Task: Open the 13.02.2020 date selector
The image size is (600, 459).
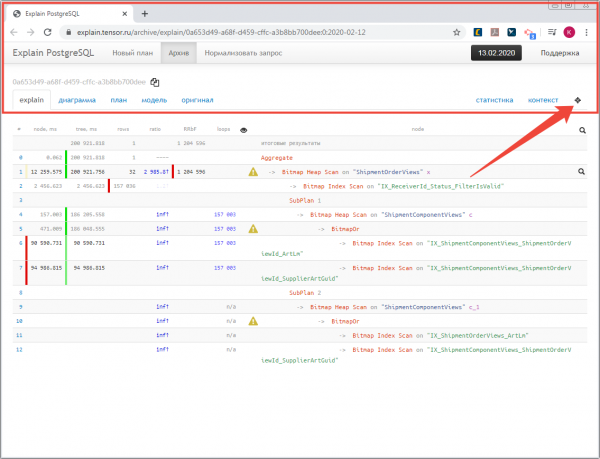Action: (499, 53)
